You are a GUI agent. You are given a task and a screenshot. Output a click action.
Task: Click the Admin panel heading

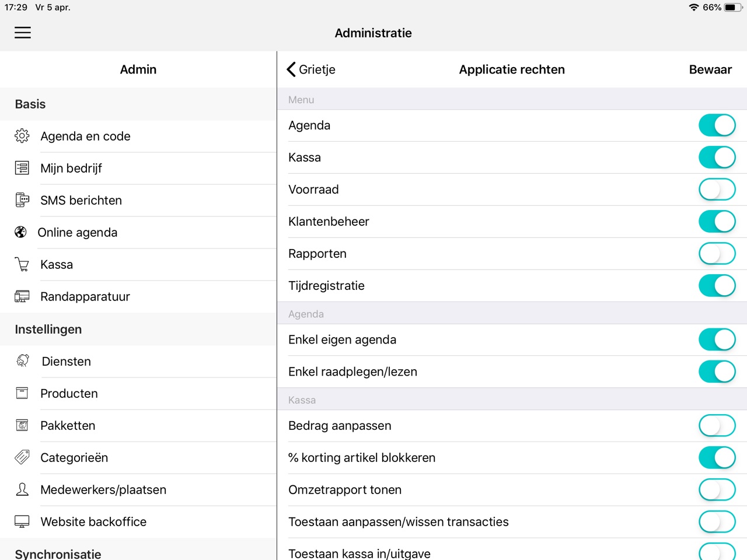[x=138, y=69]
